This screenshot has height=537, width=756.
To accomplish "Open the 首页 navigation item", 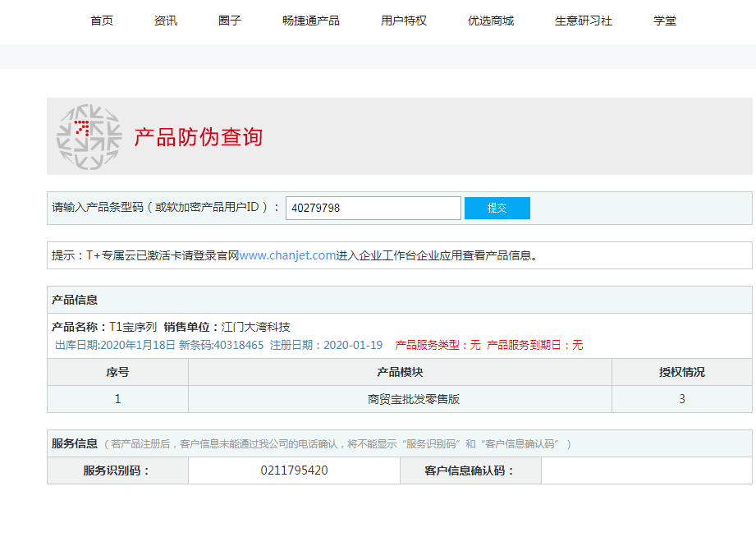I will pos(102,21).
